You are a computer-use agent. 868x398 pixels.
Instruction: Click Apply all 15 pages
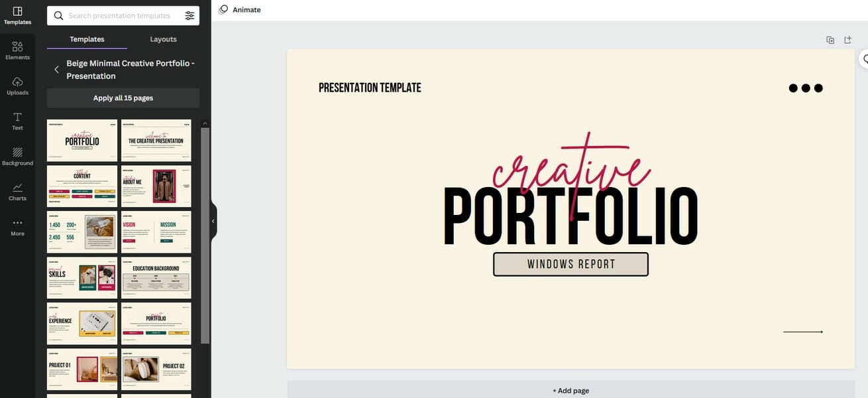pyautogui.click(x=123, y=98)
